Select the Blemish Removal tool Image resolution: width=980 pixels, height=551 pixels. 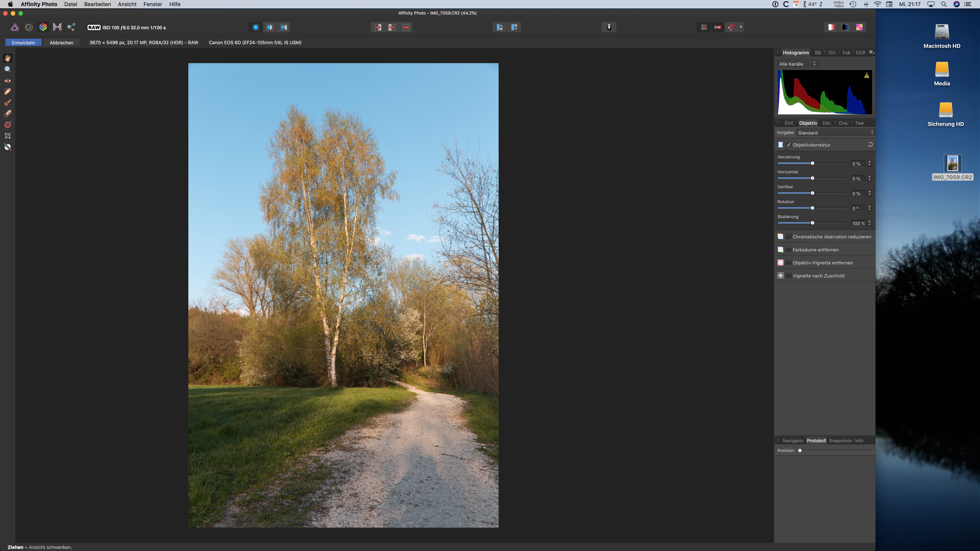8,92
